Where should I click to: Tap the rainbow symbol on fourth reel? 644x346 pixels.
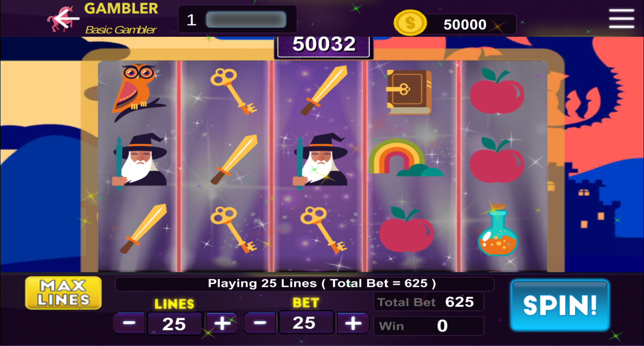coord(405,157)
